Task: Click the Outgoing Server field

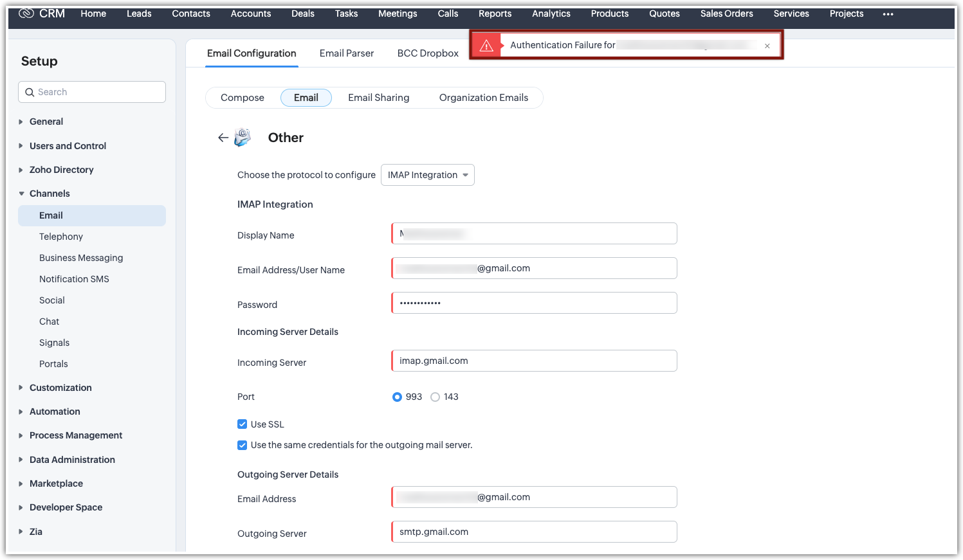Action: pos(534,532)
